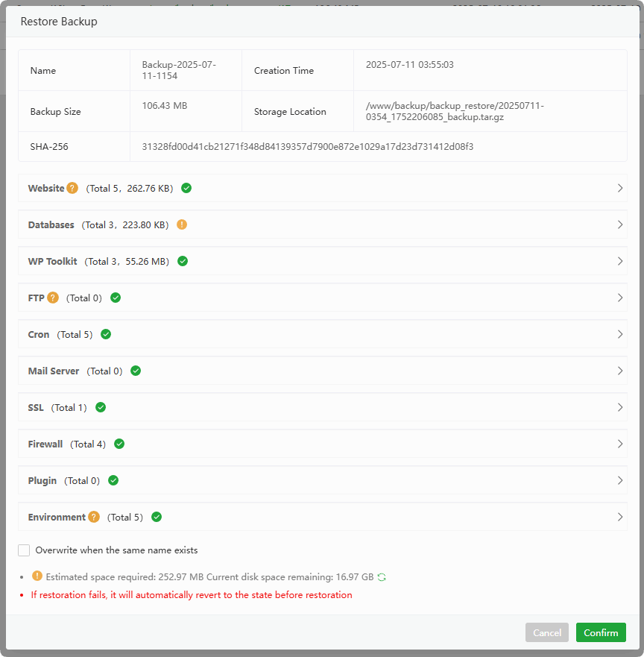Click the Confirm button
Screen dimensions: 644x657
click(x=601, y=632)
